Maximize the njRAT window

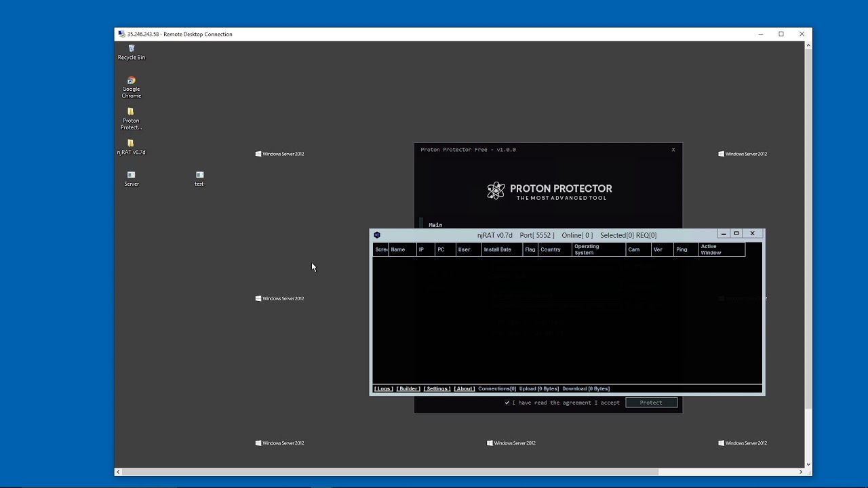pyautogui.click(x=736, y=234)
